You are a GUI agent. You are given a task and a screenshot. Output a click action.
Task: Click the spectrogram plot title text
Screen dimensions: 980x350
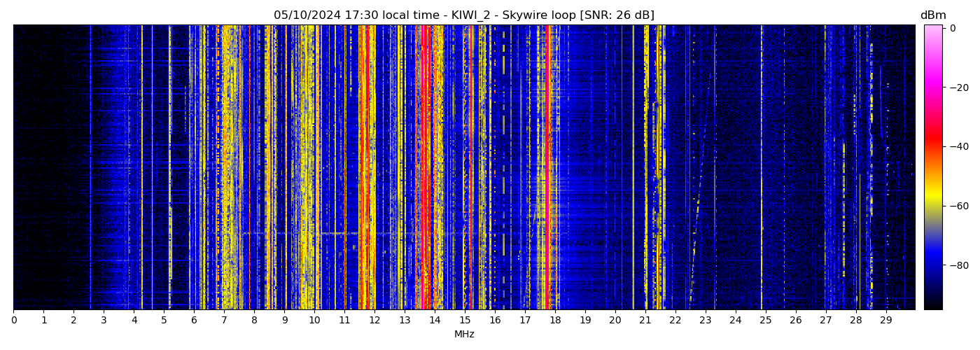coord(463,15)
